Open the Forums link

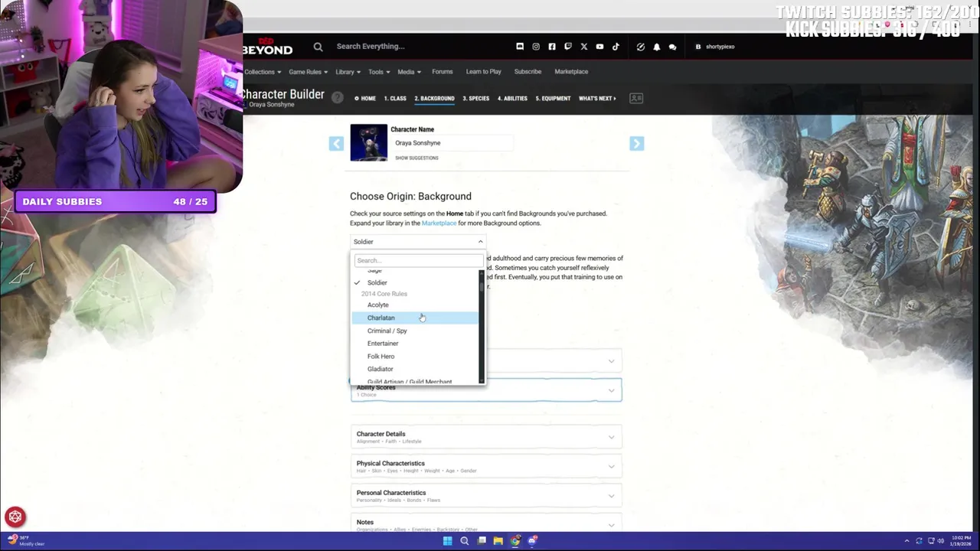click(443, 72)
